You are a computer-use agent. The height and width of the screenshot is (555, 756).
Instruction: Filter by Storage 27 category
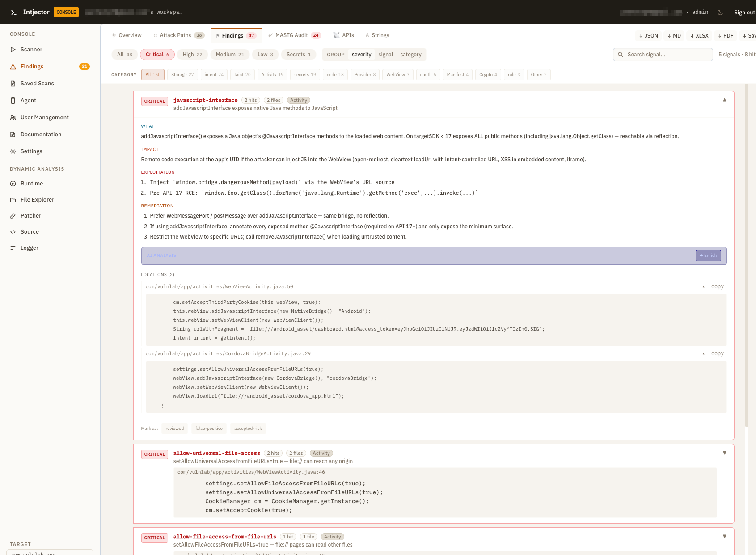tap(182, 75)
